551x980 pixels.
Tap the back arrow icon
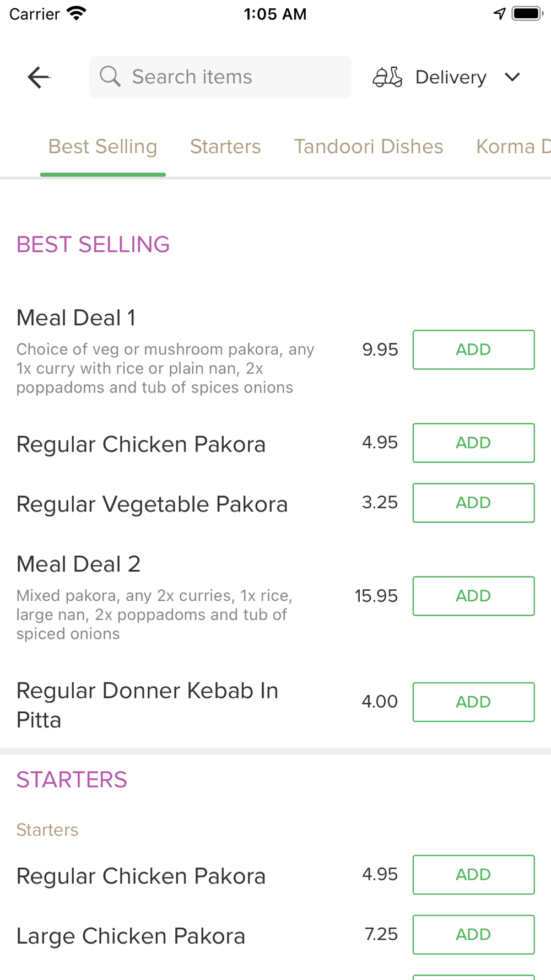tap(39, 77)
